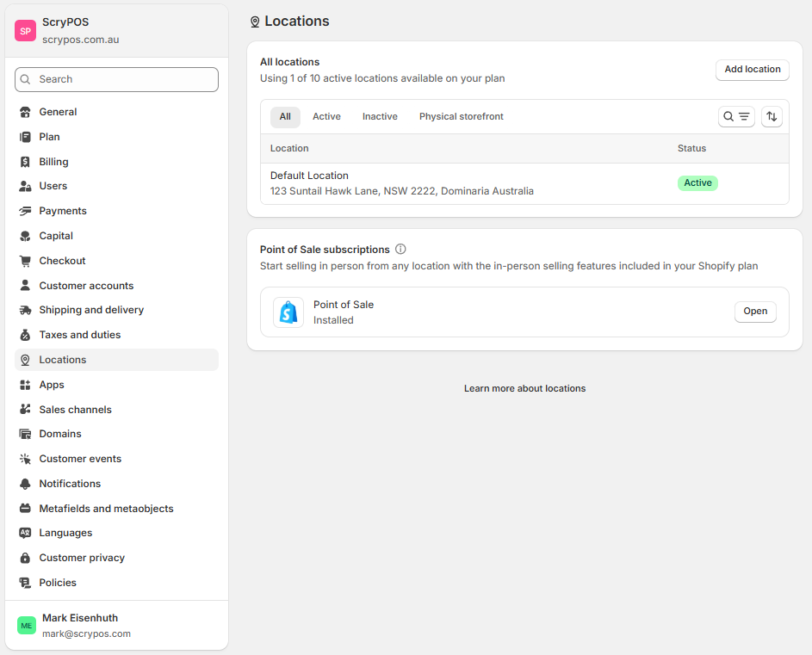Click the info icon beside Point of Sale subscriptions
The height and width of the screenshot is (655, 812).
click(x=400, y=249)
